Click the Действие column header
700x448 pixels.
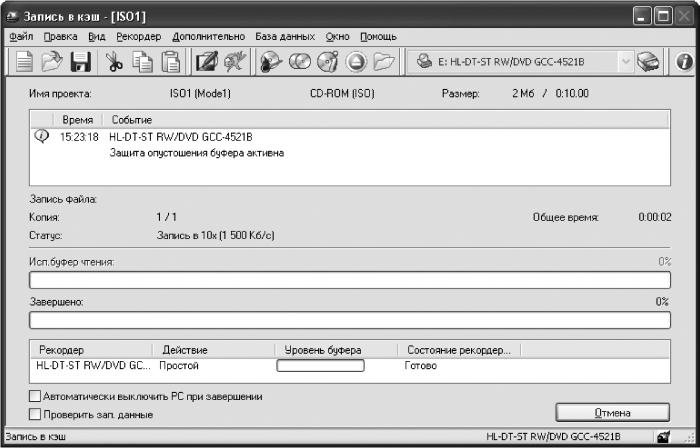point(213,350)
